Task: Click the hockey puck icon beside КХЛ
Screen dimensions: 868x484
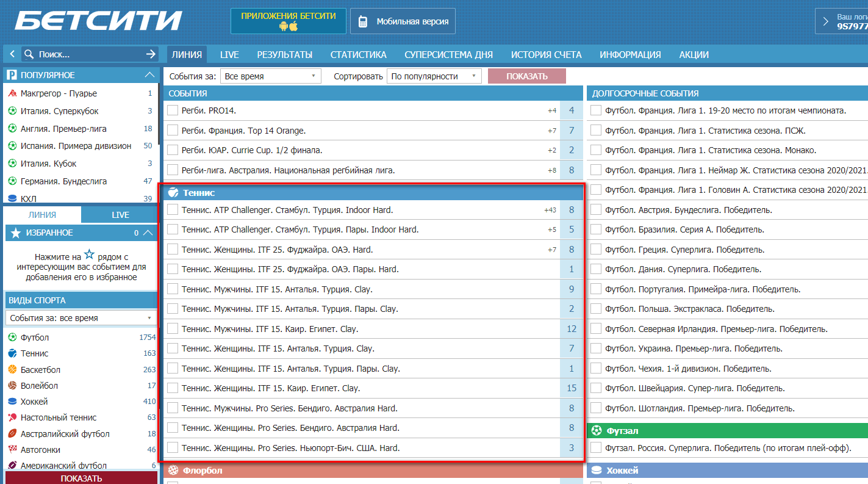Action: (x=12, y=198)
